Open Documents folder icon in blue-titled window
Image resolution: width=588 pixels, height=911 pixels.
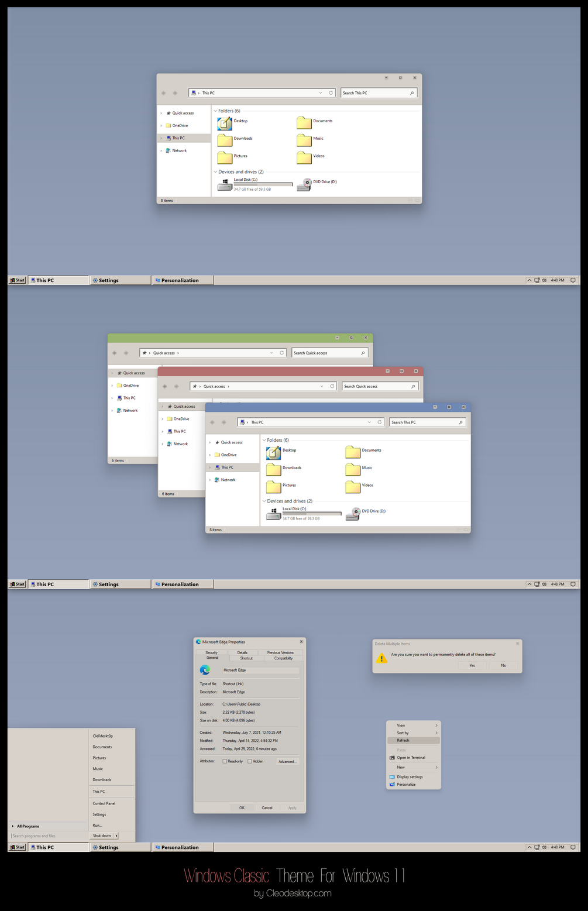point(353,452)
